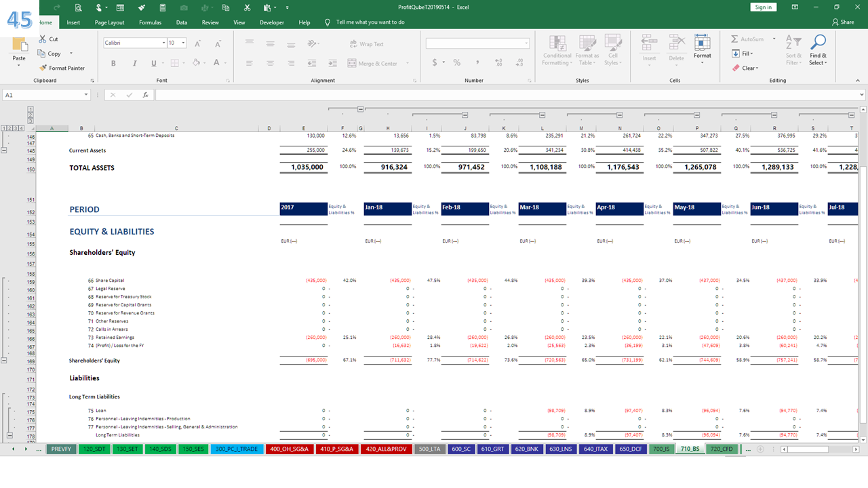The image size is (868, 488).
Task: Click the Top Align icon
Action: click(250, 43)
